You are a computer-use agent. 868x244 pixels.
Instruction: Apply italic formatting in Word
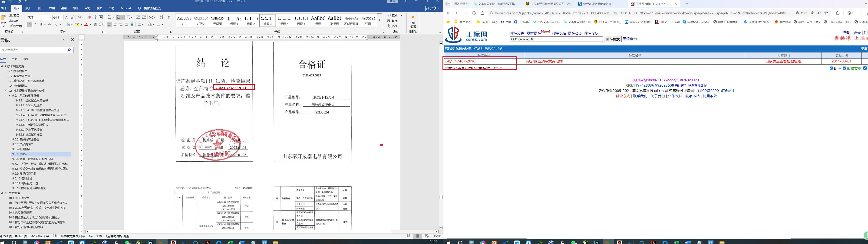35,25
